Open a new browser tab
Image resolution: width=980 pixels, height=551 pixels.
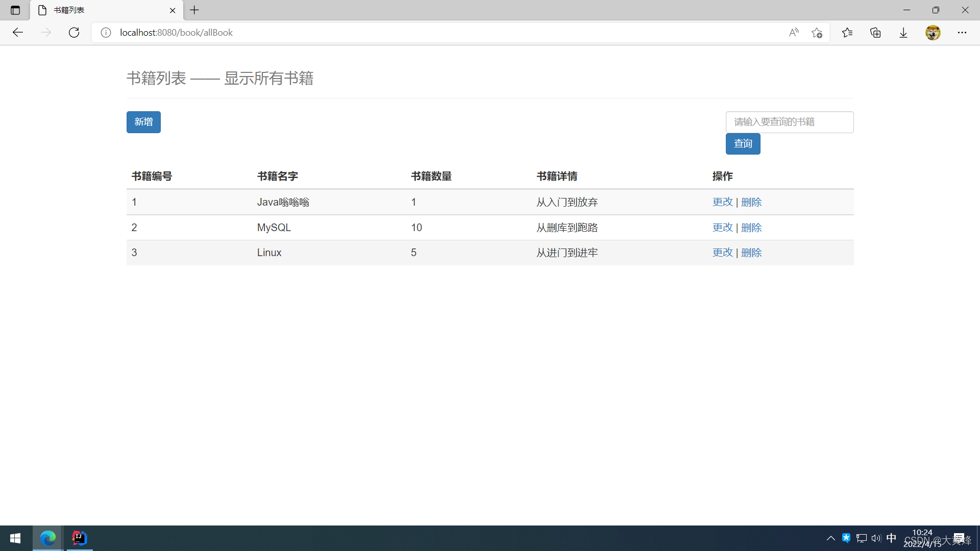[x=194, y=10]
